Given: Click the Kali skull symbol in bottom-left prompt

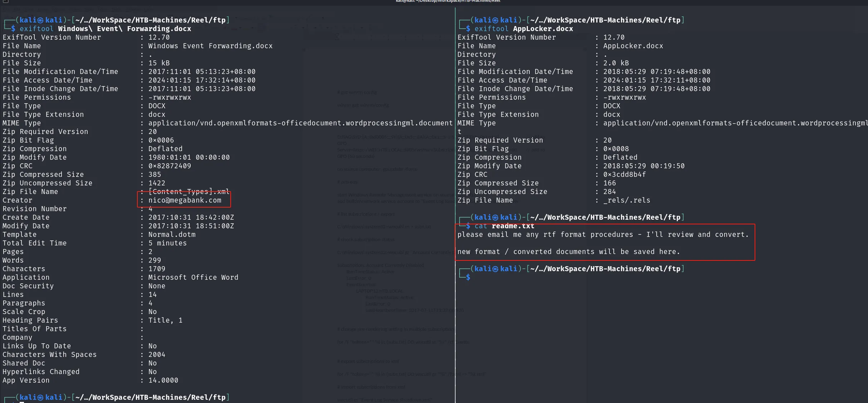Looking at the screenshot, I should pos(40,398).
